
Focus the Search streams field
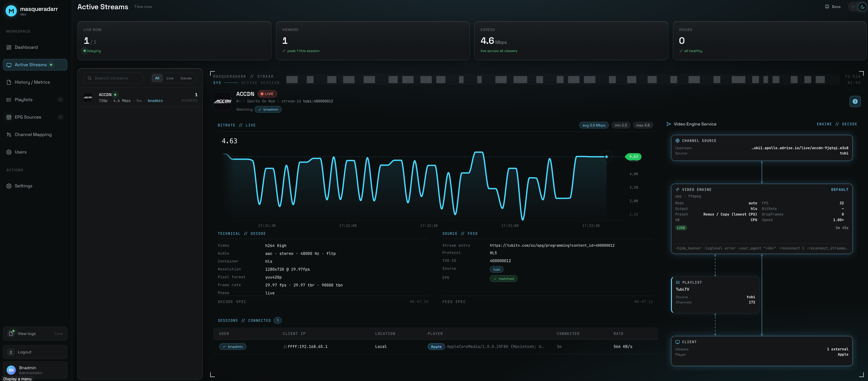pyautogui.click(x=114, y=78)
